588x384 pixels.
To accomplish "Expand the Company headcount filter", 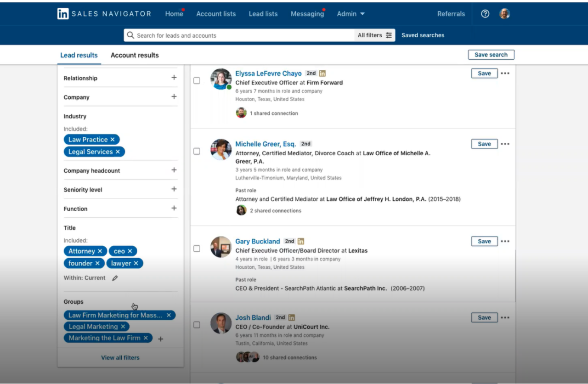I will [x=174, y=170].
